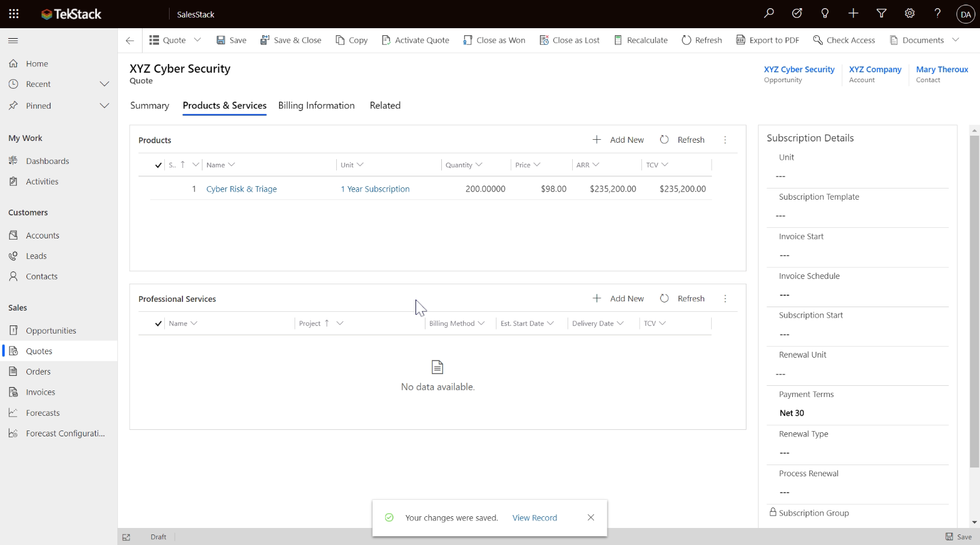
Task: Expand the Quote form selector chevron
Action: coord(197,40)
